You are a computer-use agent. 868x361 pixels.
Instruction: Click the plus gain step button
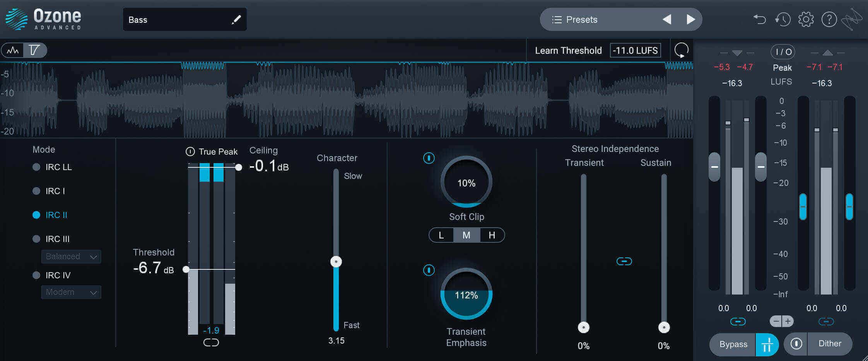788,321
